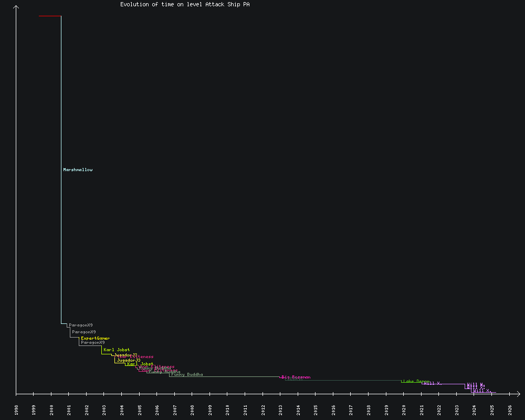The height and width of the screenshot is (420, 525).
Task: Click the chart title 'Evolution of time on level Attack Ship PA'
Action: (185, 4)
